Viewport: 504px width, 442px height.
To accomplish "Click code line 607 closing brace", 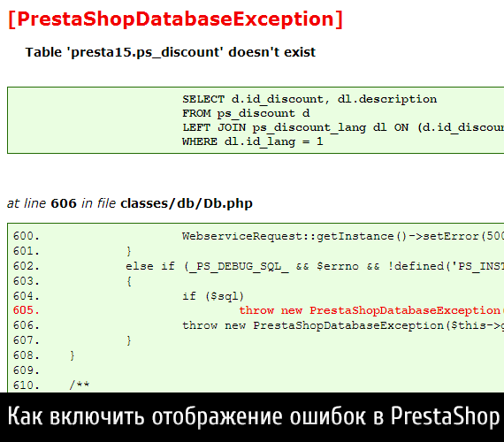I will pos(72,340).
